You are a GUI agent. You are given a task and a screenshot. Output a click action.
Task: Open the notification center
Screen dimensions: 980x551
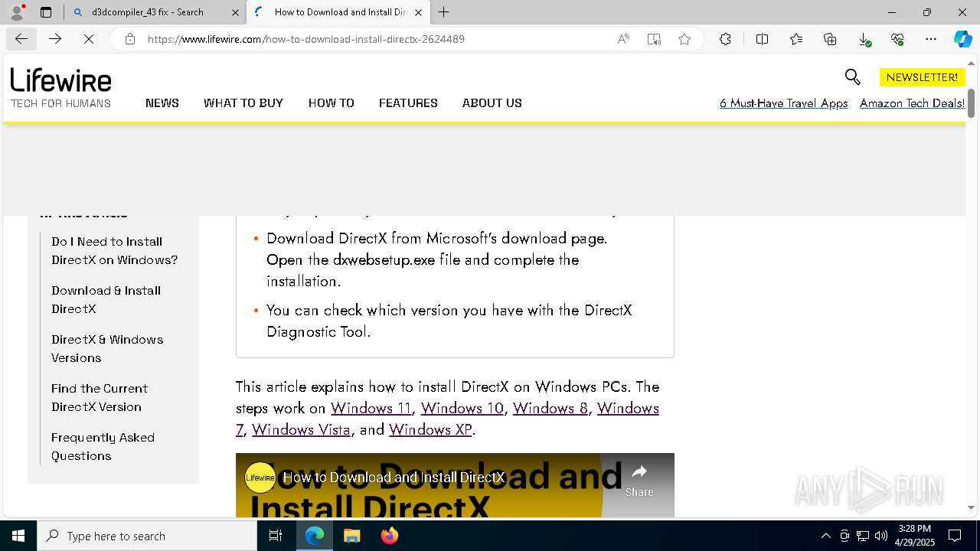coord(955,536)
